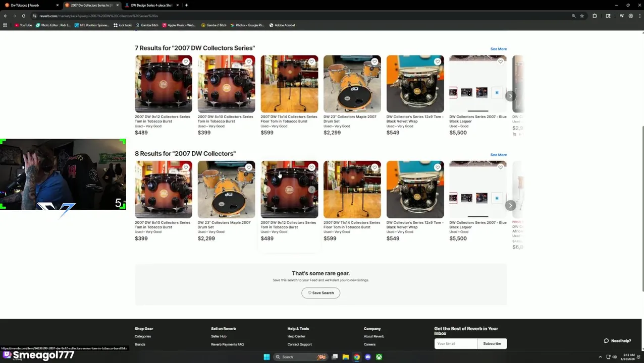Open File Explorer from the taskbar

[x=345, y=357]
